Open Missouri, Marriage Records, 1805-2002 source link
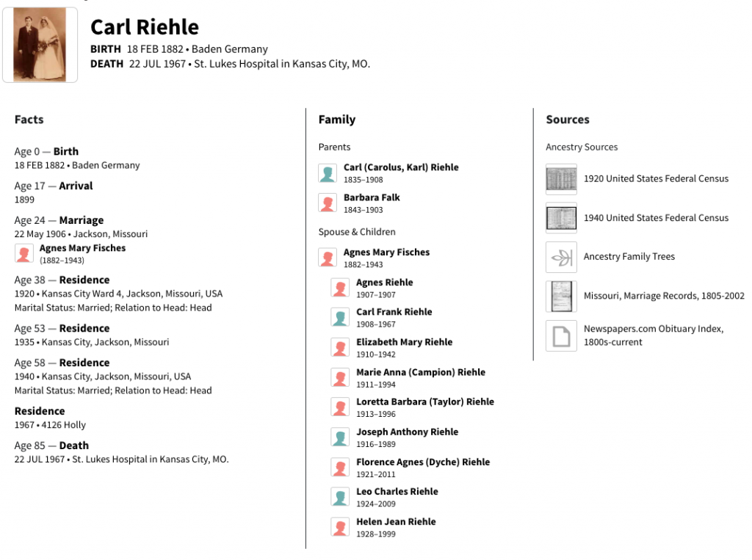 (x=664, y=296)
